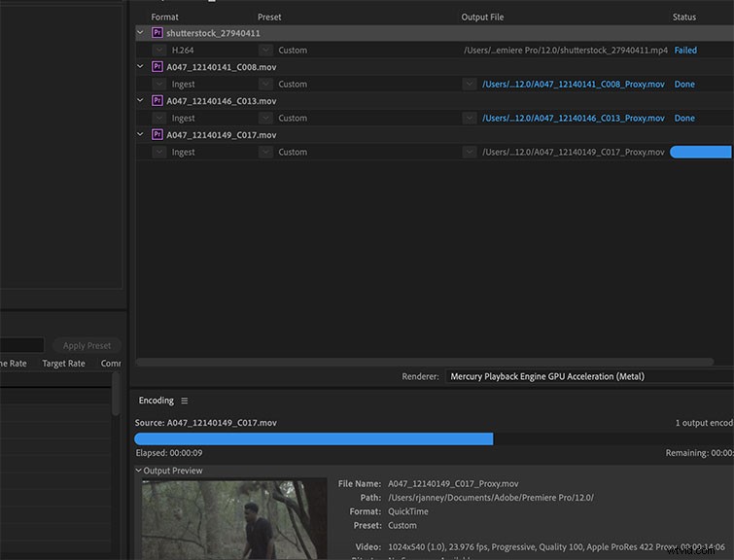Viewport: 734px width, 560px height.
Task: Open the A047_12140146_C013_Proxy.mov output link
Action: (574, 118)
